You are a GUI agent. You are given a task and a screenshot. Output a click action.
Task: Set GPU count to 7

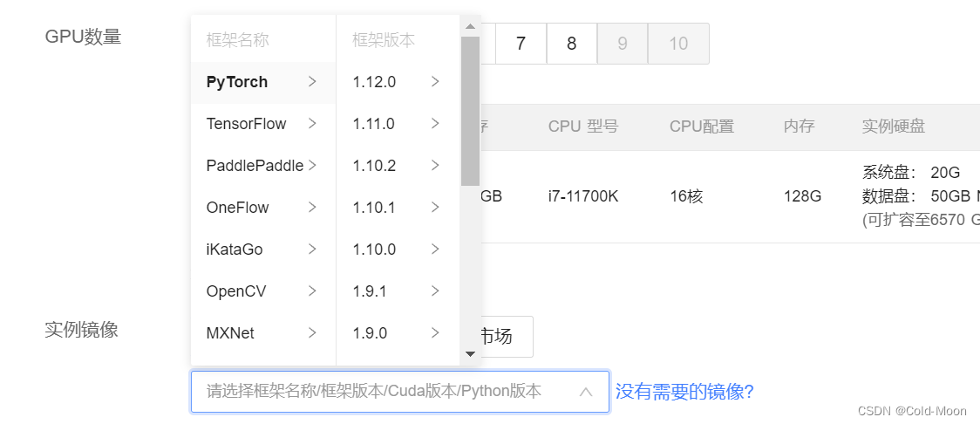(521, 43)
